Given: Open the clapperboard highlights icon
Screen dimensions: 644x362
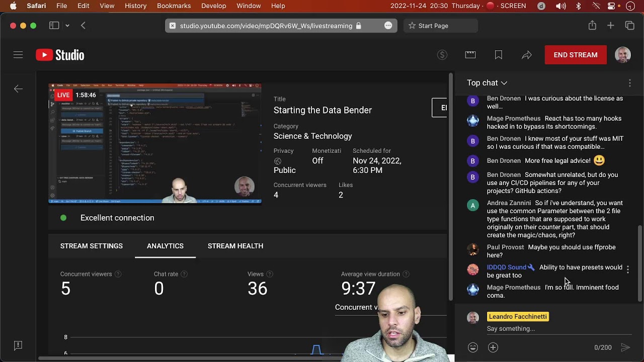Looking at the screenshot, I should pos(470,55).
